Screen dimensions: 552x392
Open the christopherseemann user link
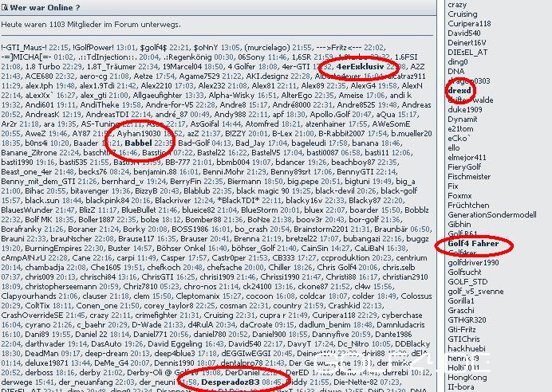(45, 285)
